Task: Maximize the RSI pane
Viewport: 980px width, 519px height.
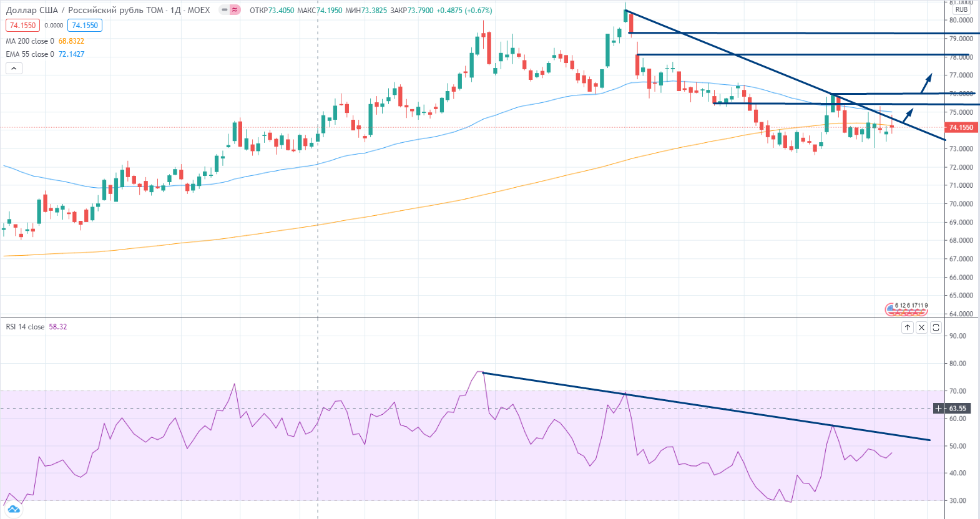Action: click(936, 327)
